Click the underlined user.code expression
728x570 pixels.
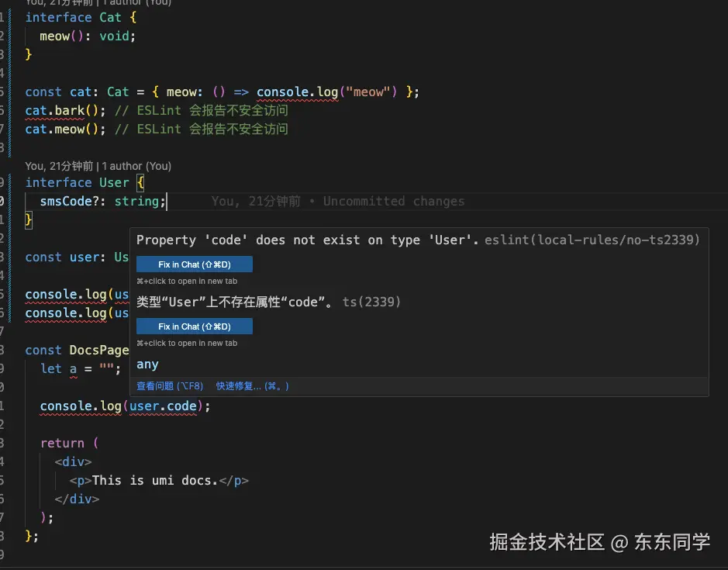tap(163, 406)
